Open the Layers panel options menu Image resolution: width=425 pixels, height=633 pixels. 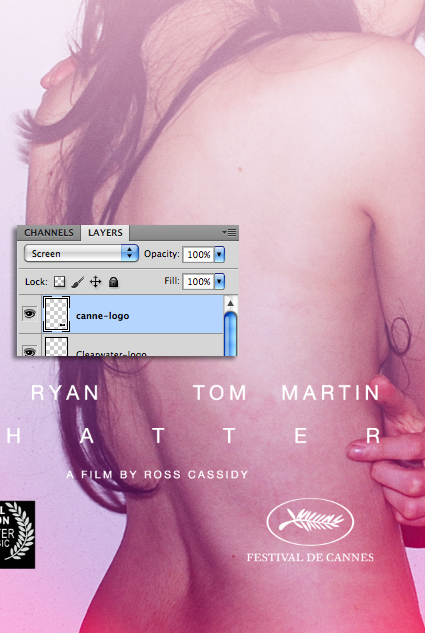coord(229,233)
